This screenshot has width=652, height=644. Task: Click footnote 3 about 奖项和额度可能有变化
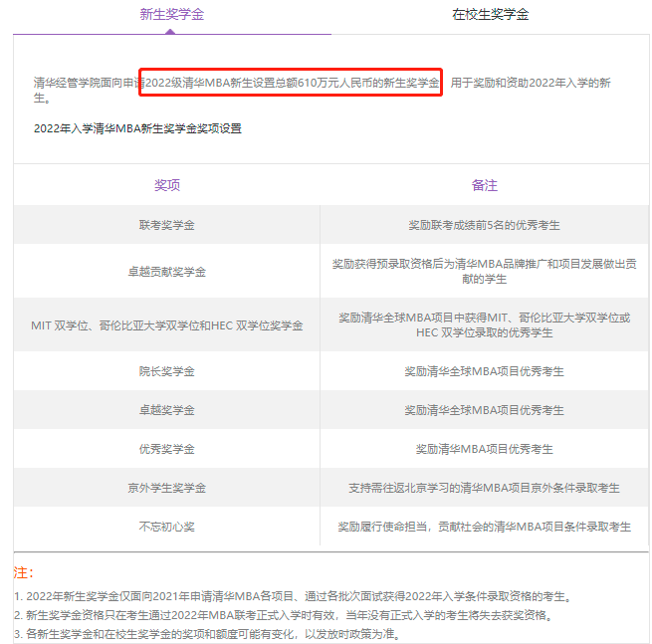(x=208, y=634)
